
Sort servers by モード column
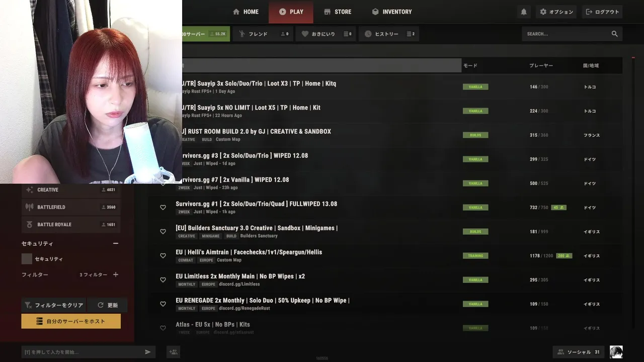pos(470,65)
